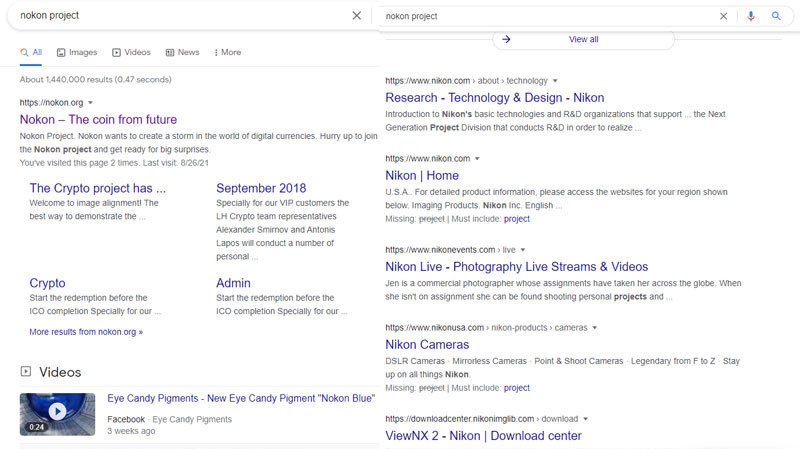Expand dropdown arrow next to www.nikon.com URL
The width and height of the screenshot is (800, 449).
[x=477, y=159]
